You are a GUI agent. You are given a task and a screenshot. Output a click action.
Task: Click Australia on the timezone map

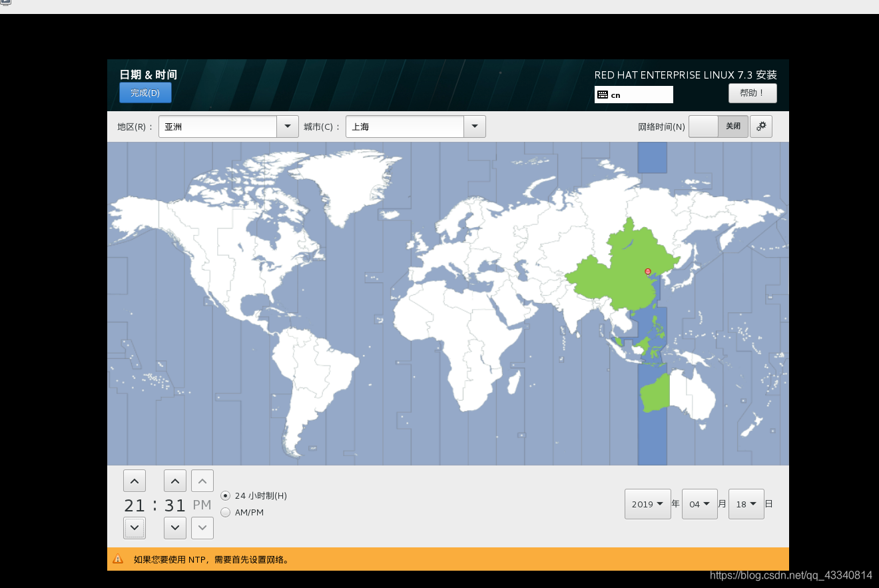click(679, 394)
